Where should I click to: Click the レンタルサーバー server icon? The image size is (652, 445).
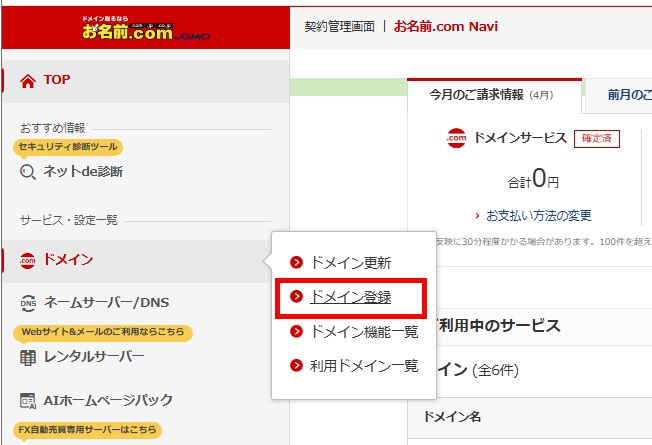point(28,358)
